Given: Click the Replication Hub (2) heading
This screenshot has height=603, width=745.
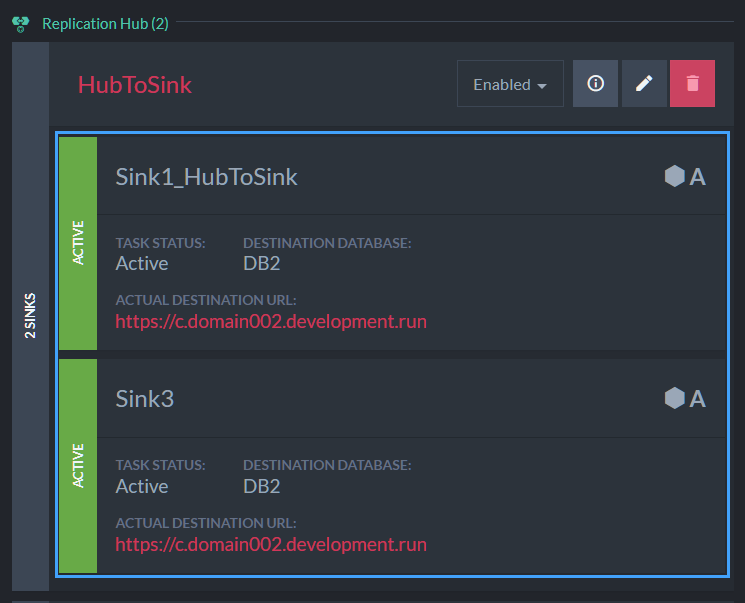Looking at the screenshot, I should [105, 24].
